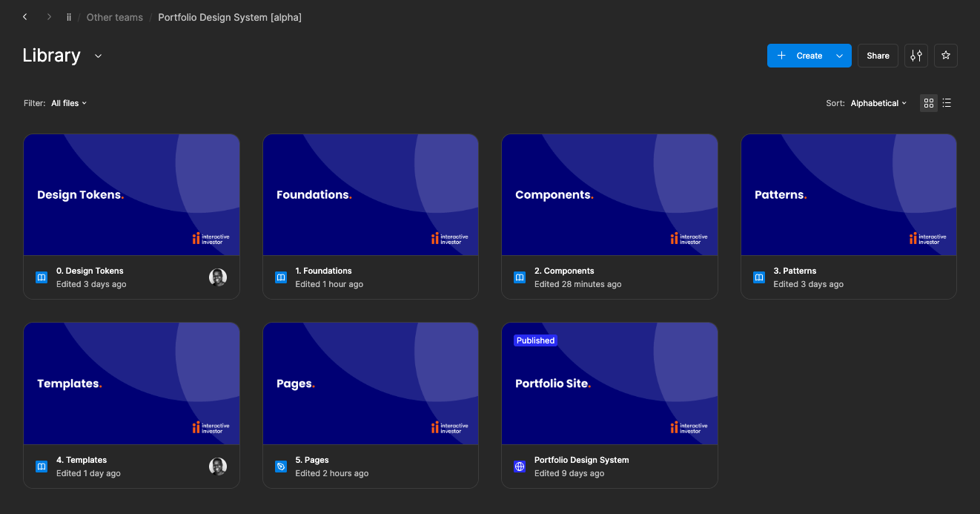Switch to list view
This screenshot has width=980, height=514.
pyautogui.click(x=947, y=103)
